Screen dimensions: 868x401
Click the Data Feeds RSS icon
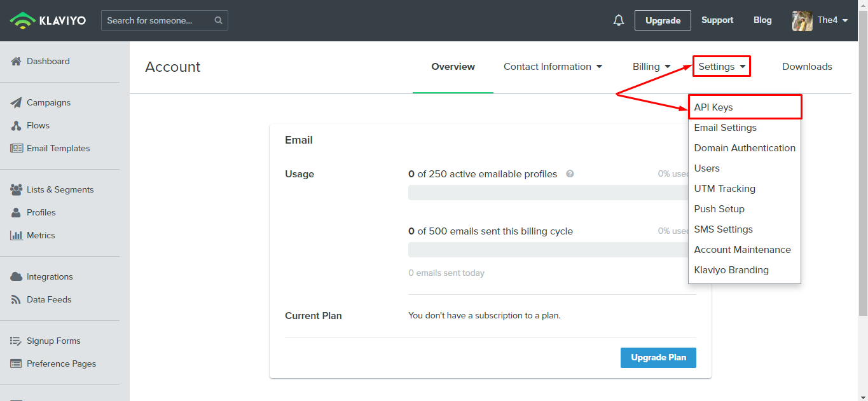coord(17,300)
